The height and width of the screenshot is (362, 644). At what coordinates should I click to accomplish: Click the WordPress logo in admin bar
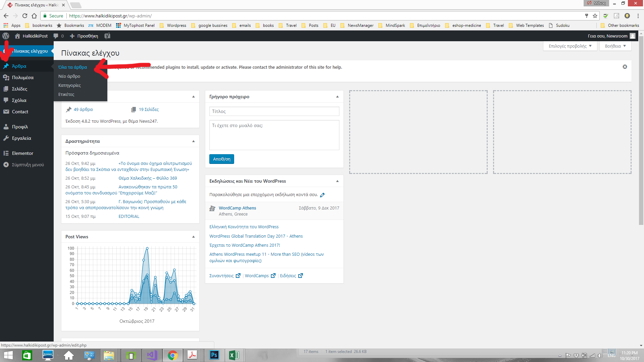click(6, 36)
